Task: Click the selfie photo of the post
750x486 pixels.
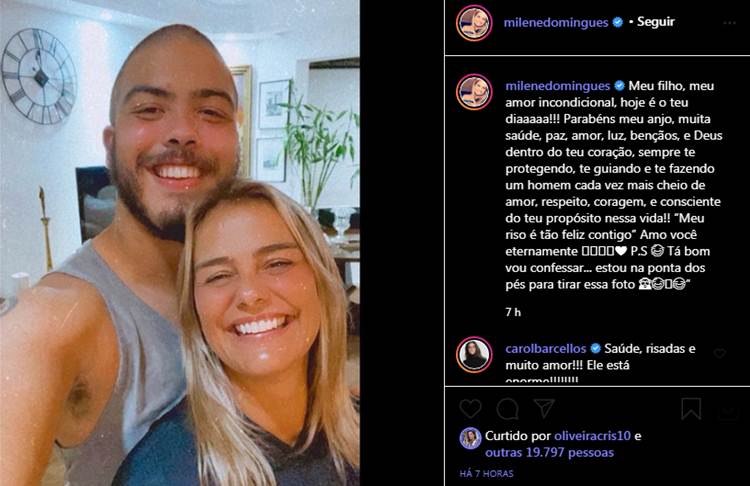Action: click(x=180, y=243)
